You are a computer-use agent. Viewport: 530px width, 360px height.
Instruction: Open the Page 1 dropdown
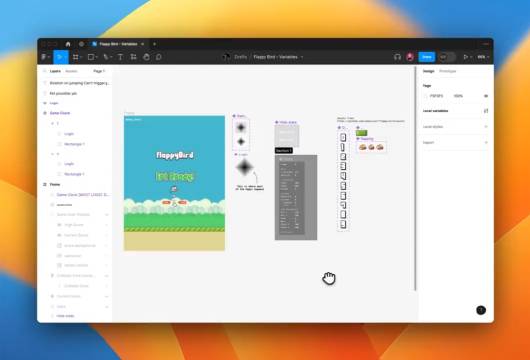tap(99, 71)
